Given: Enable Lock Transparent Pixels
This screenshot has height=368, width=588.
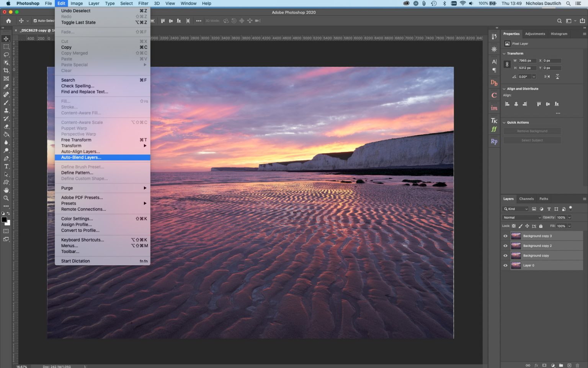Looking at the screenshot, I should coord(514,226).
